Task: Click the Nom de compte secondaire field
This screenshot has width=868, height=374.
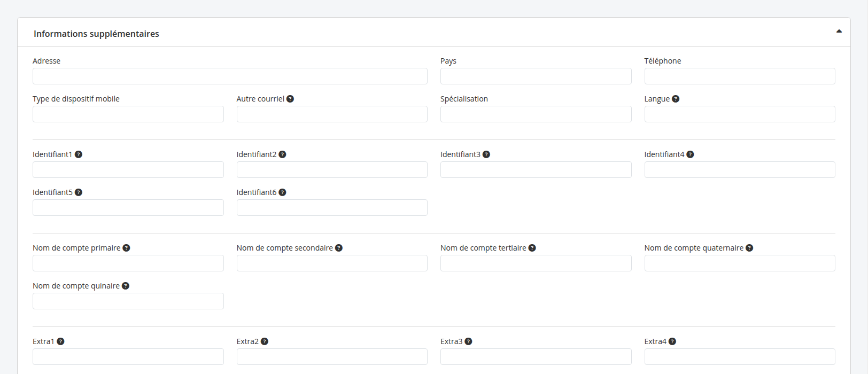Action: (x=332, y=263)
